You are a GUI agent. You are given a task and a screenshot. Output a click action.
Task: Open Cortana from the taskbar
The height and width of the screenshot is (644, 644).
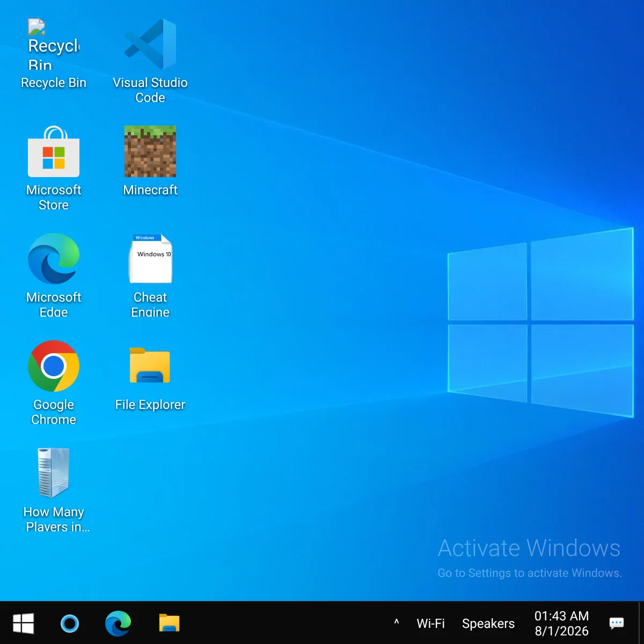pyautogui.click(x=70, y=623)
